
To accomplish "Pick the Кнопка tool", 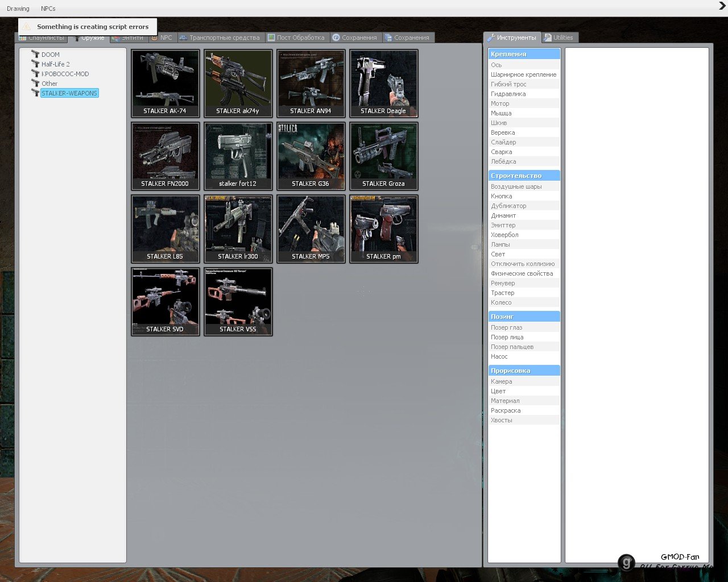I will tap(524, 196).
